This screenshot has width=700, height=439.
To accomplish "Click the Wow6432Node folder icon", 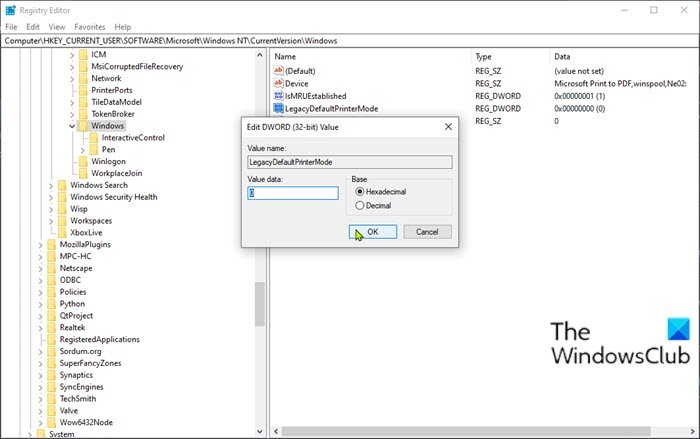I will coord(52,422).
